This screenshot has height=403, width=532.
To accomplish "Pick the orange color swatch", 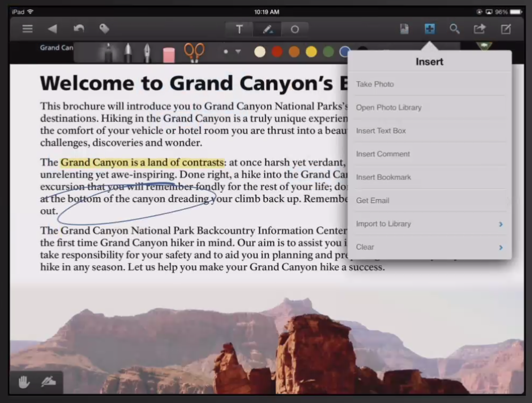I will point(294,52).
